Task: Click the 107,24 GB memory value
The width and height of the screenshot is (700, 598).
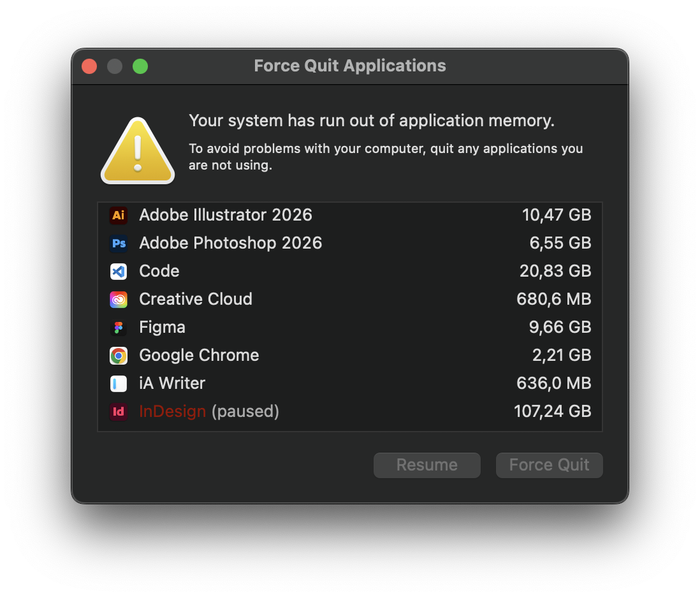Action: coord(552,411)
